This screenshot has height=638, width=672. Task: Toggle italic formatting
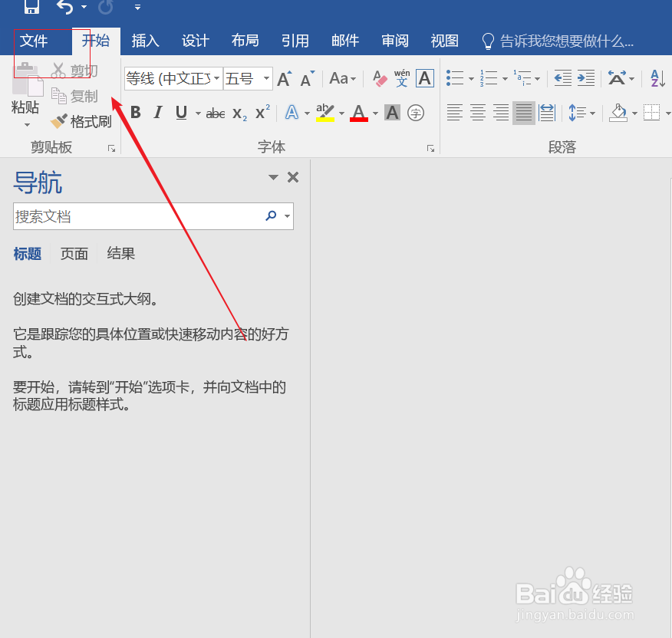click(x=158, y=113)
